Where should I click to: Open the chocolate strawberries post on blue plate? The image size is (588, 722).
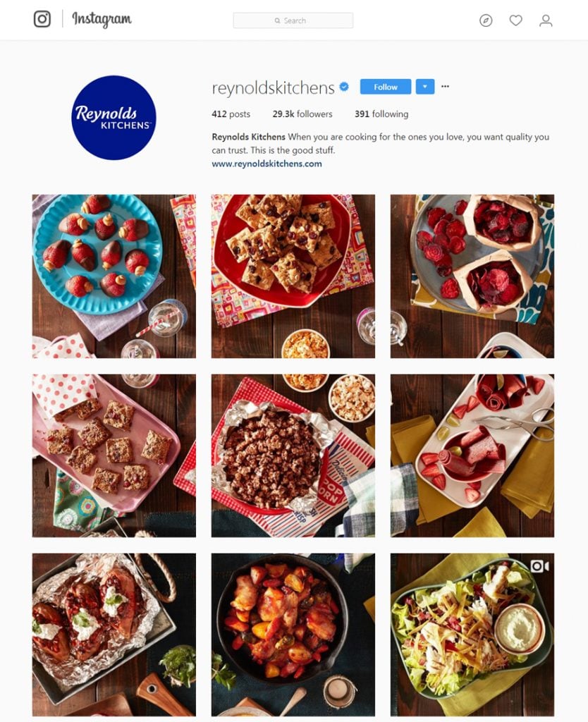[114, 276]
